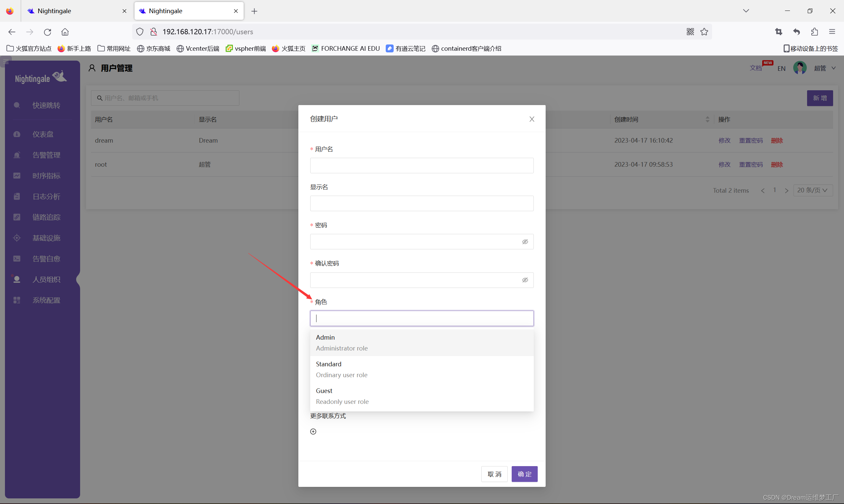Screen dimensions: 844x504
Task: Close the 创建用户 dialog with X
Action: (x=532, y=119)
